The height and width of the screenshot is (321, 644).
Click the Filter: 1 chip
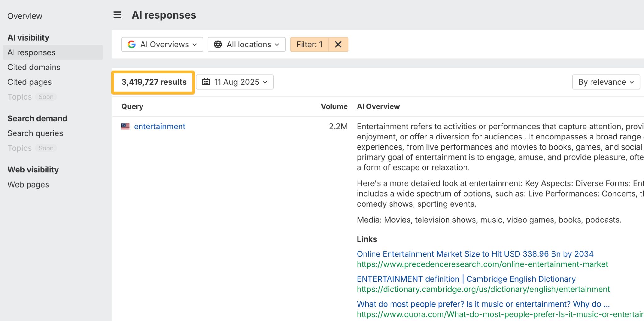coord(309,44)
